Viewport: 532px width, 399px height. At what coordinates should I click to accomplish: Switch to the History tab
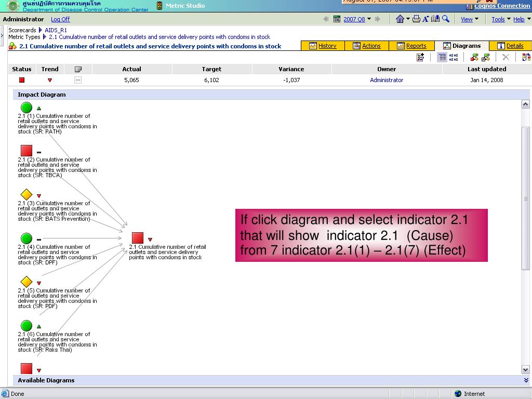tap(323, 46)
